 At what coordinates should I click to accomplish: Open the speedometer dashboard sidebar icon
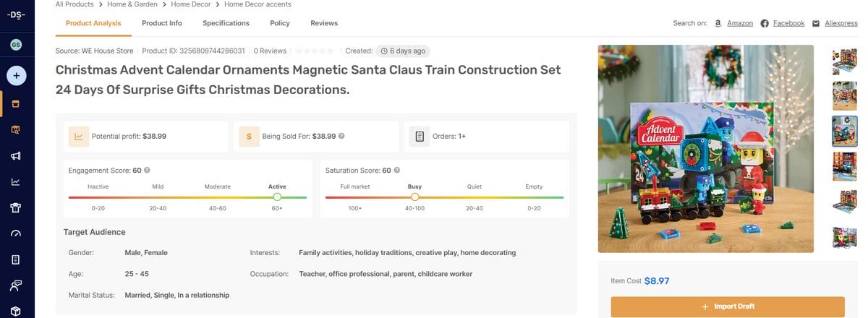(x=16, y=233)
